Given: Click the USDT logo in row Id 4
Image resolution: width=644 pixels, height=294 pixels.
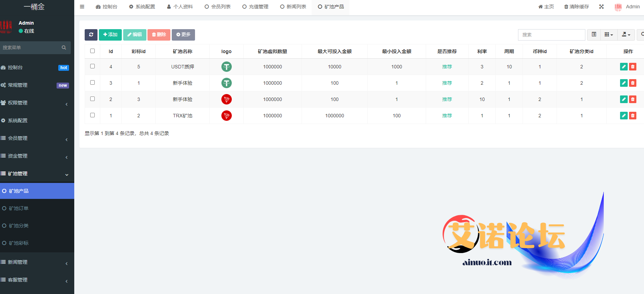Looking at the screenshot, I should pos(227,67).
